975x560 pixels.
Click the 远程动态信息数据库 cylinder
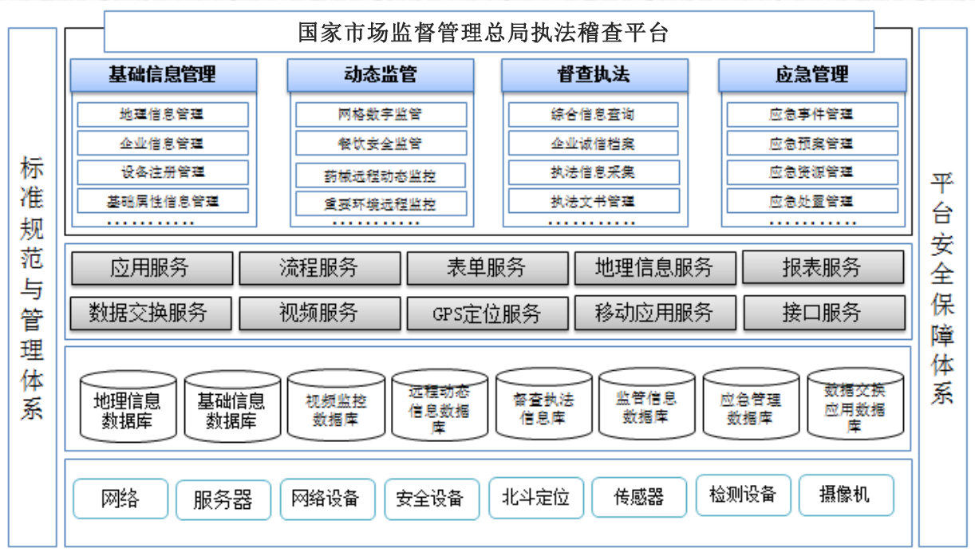(440, 405)
